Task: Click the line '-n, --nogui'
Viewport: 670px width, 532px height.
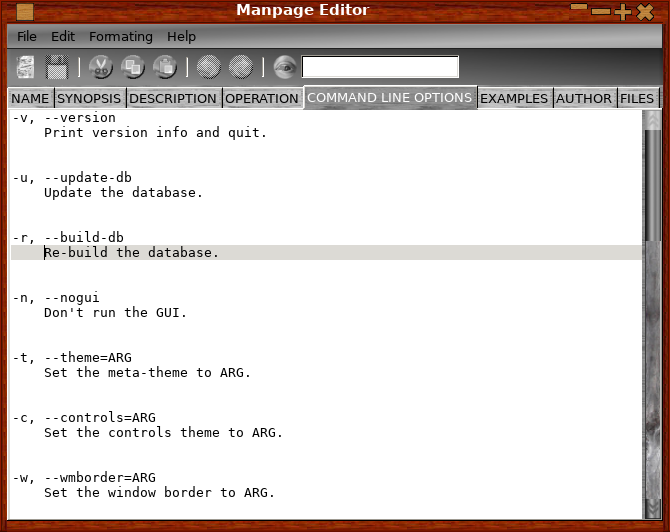Action: tap(56, 297)
